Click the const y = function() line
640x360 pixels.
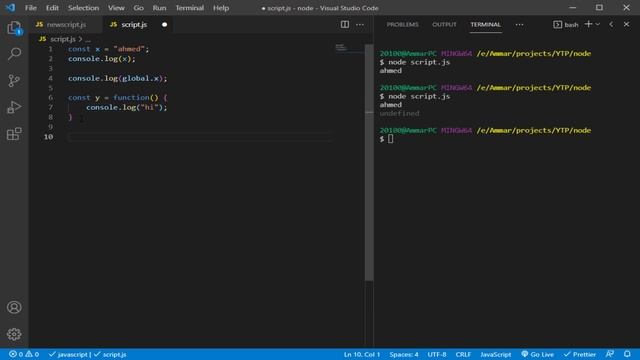tap(118, 98)
